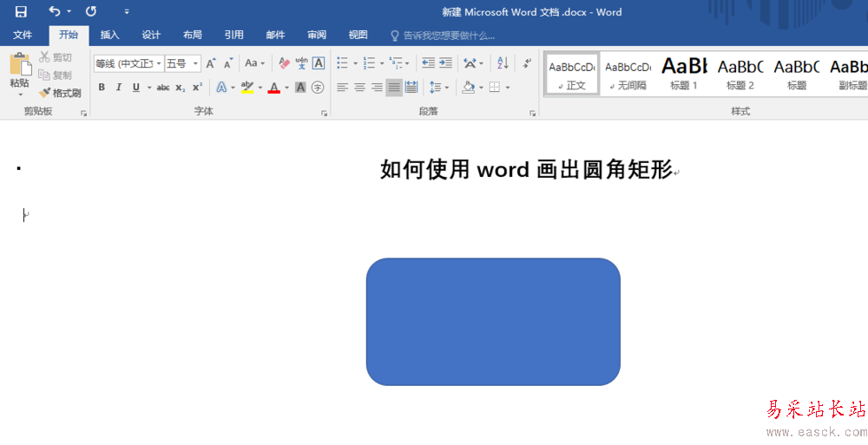Switch to the 设计 design tab
Screen dimensions: 868x445
[x=151, y=36]
